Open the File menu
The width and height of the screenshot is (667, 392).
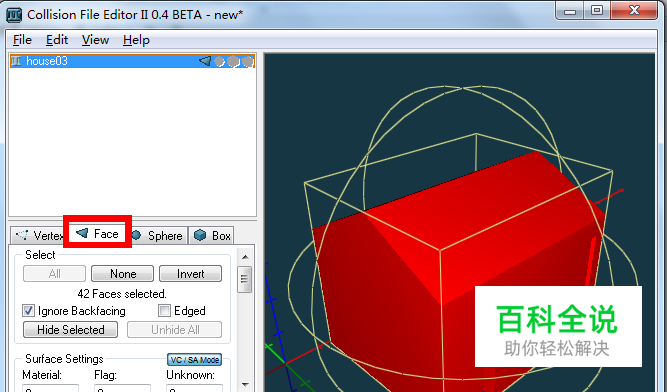tap(22, 40)
